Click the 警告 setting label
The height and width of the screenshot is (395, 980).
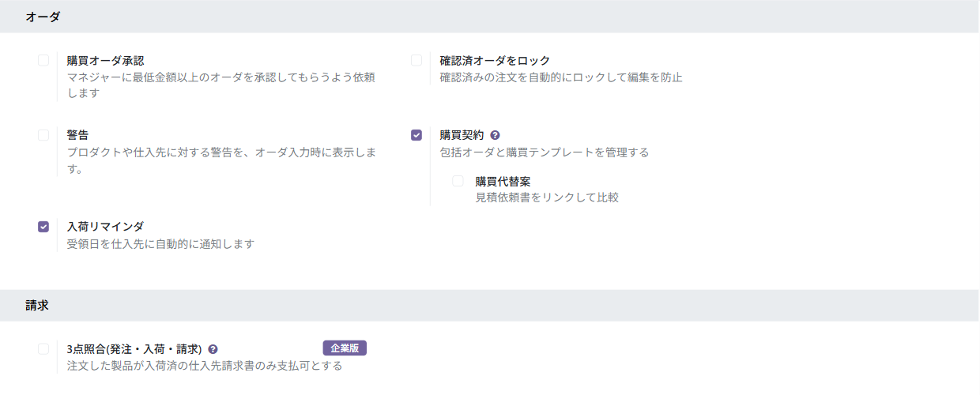click(x=77, y=135)
